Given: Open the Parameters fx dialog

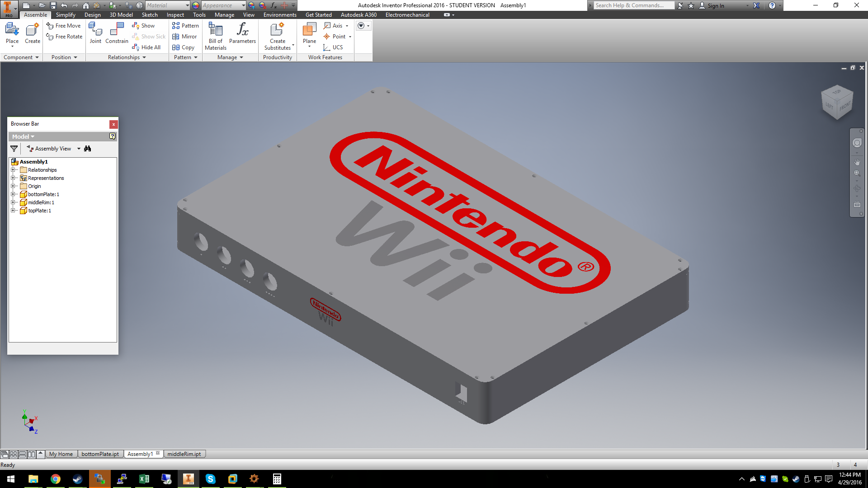Looking at the screenshot, I should pos(242,33).
